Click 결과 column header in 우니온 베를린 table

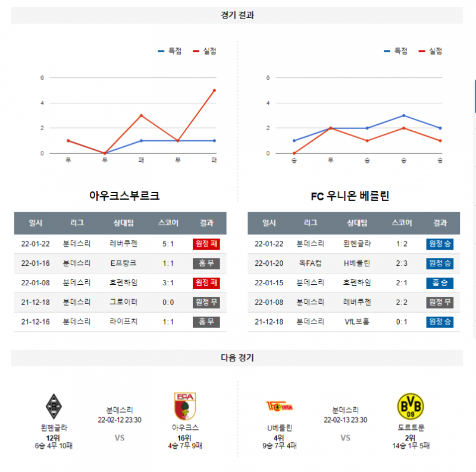pos(440,223)
